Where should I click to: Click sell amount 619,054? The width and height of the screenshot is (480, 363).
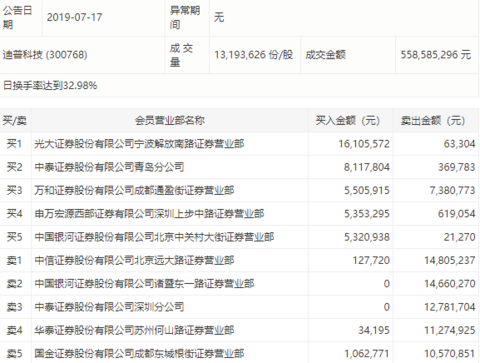457,214
